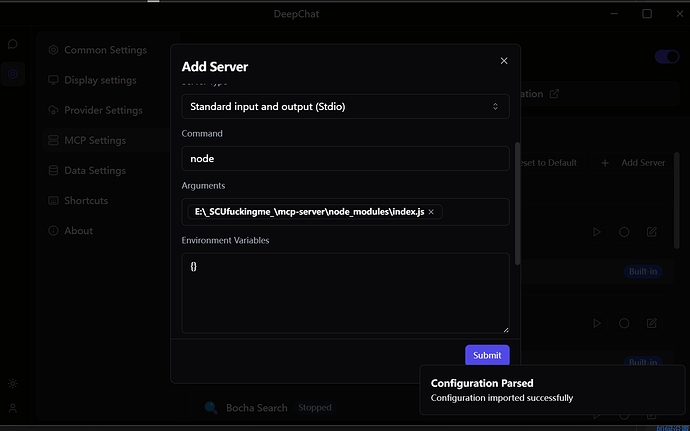Click the Arguments input field area

(345, 212)
